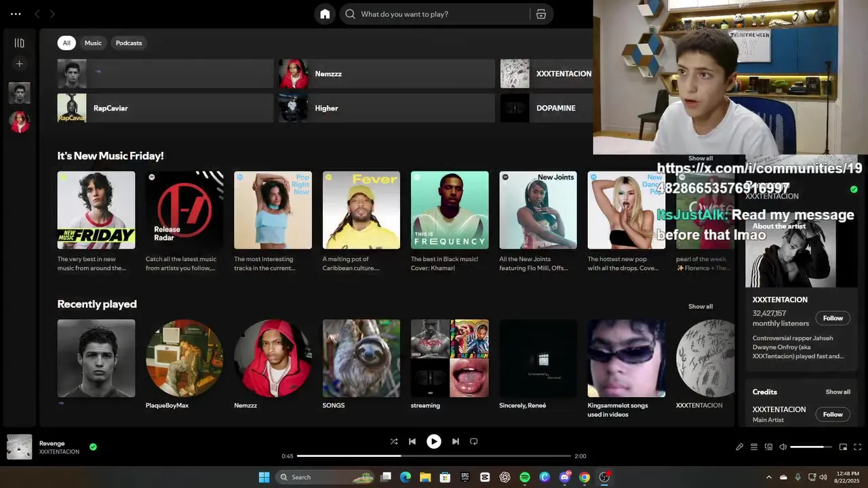The image size is (868, 488).
Task: Adjust the volume slider
Action: (x=811, y=447)
